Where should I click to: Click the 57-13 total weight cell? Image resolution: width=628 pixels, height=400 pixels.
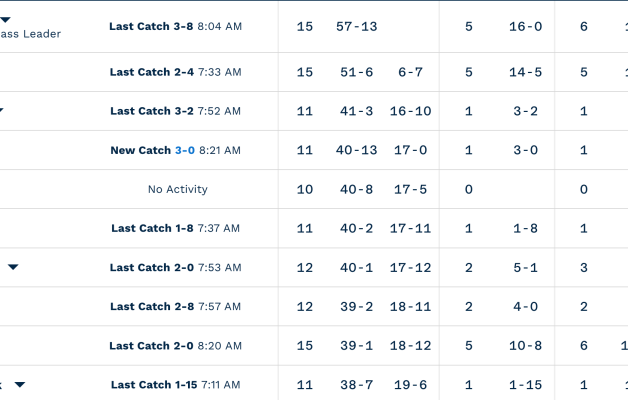357,26
